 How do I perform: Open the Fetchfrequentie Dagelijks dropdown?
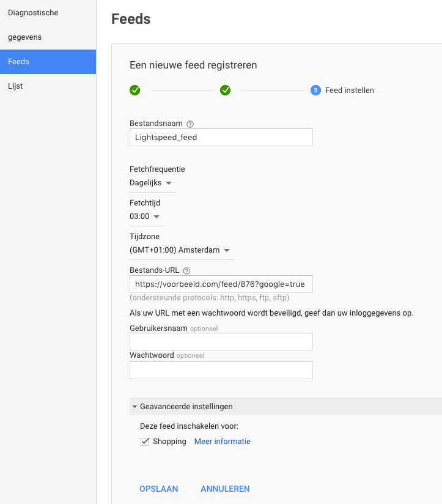151,183
